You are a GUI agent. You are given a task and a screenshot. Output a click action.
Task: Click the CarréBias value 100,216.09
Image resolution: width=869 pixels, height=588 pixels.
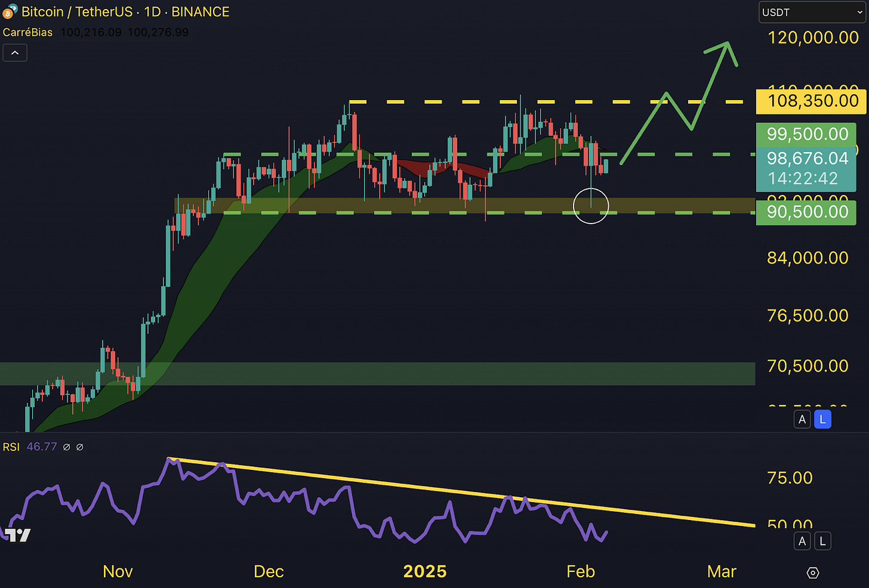(91, 32)
